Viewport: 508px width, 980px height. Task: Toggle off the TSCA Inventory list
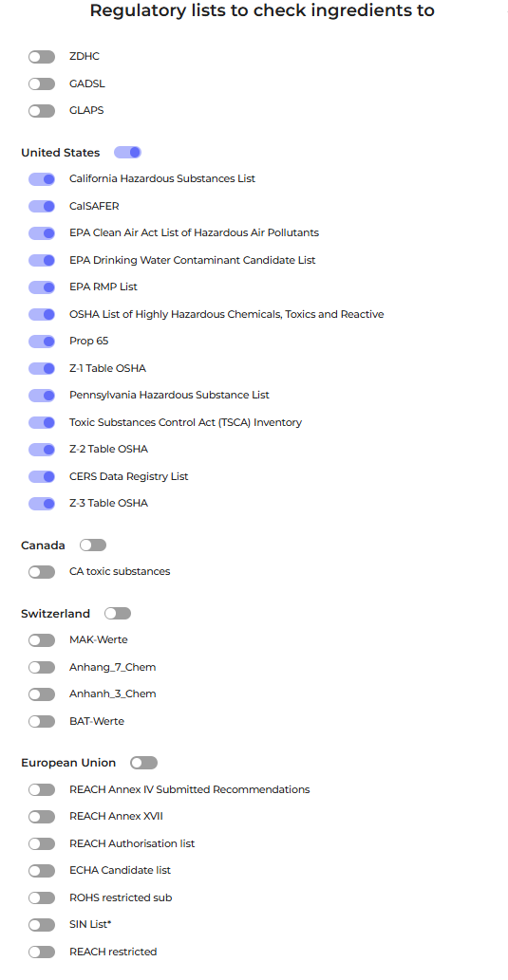[41, 422]
